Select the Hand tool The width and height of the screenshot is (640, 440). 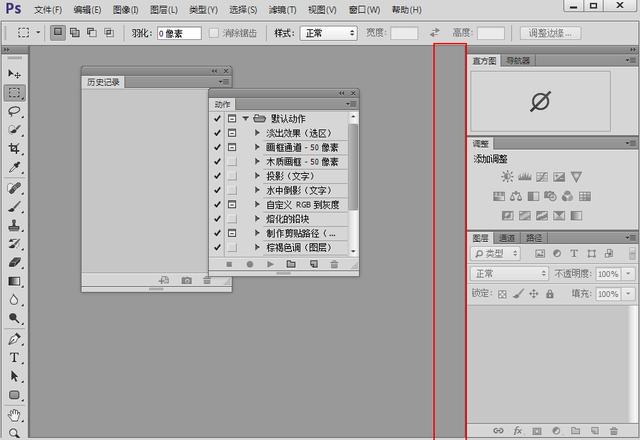(x=14, y=416)
